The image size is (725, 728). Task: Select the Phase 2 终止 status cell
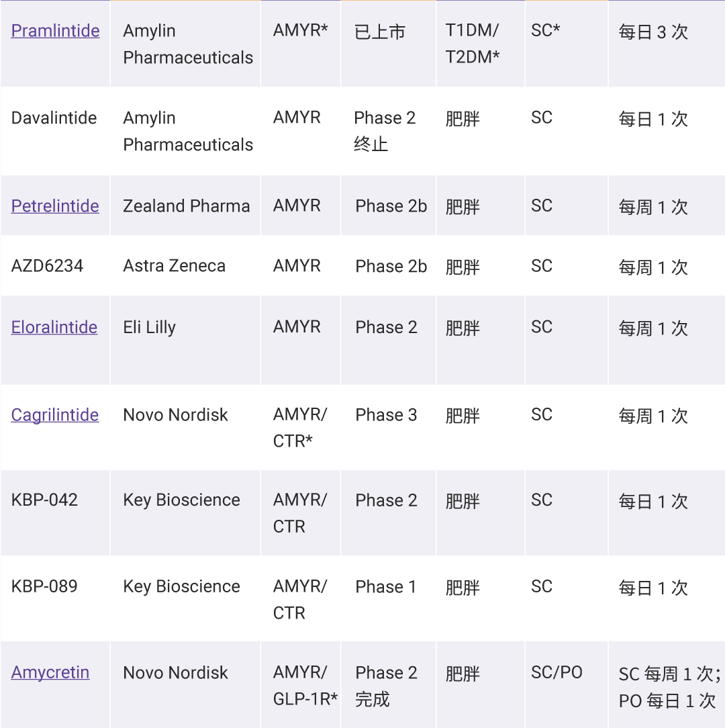[385, 131]
